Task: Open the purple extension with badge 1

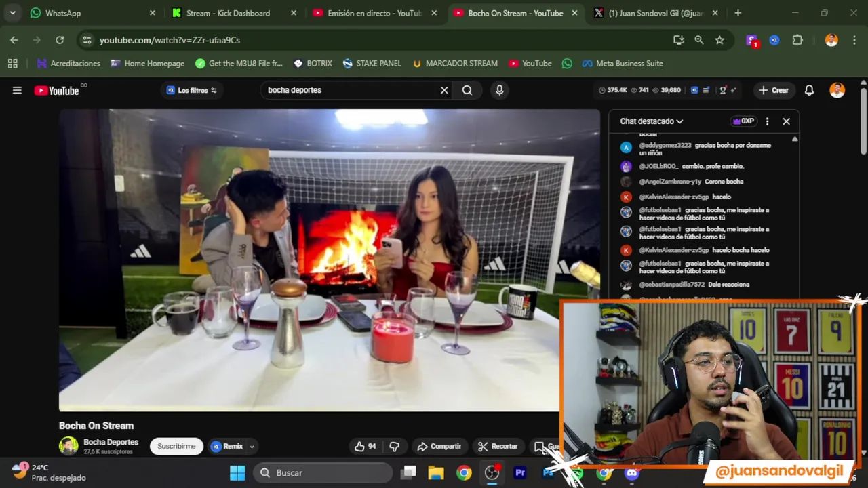Action: (751, 41)
